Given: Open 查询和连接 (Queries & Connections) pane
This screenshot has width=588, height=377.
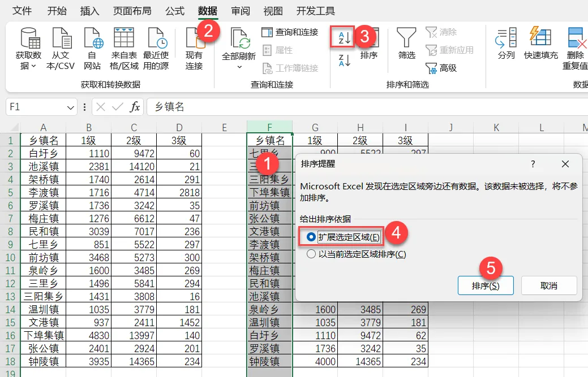Looking at the screenshot, I should 290,32.
